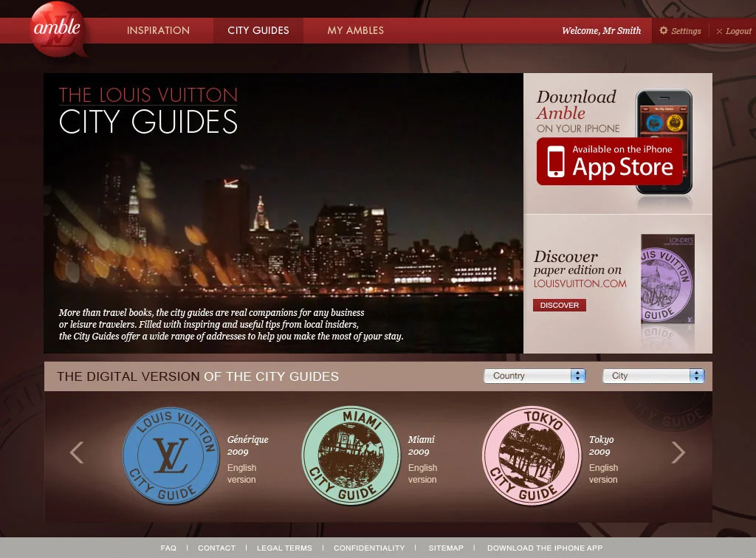Open the Legal Terms footer link
Screen dimensions: 756x558
pos(284,548)
